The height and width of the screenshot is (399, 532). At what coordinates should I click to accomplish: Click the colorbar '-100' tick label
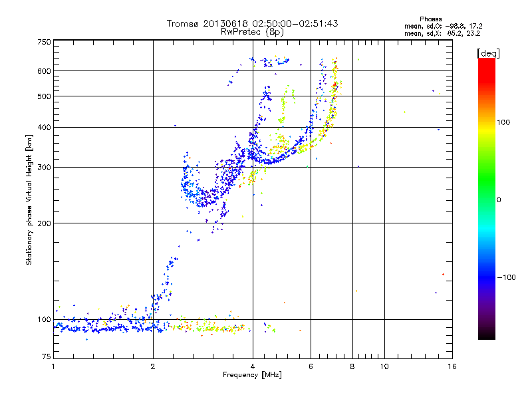506,277
